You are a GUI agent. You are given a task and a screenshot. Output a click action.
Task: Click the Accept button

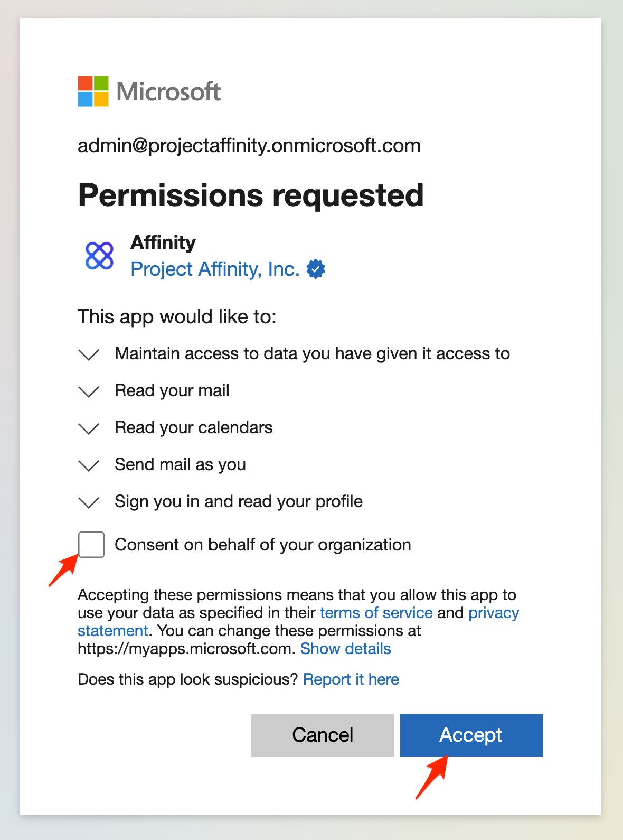click(x=470, y=735)
